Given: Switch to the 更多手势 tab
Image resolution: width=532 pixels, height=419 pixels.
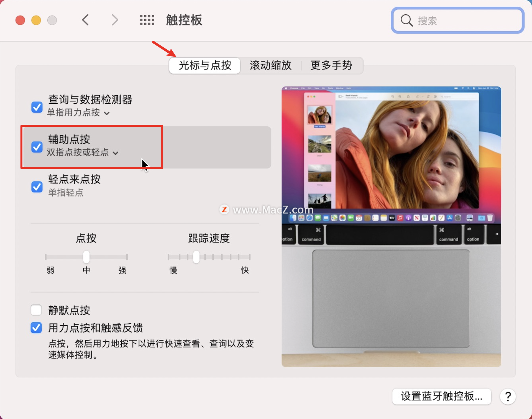Looking at the screenshot, I should click(x=331, y=65).
